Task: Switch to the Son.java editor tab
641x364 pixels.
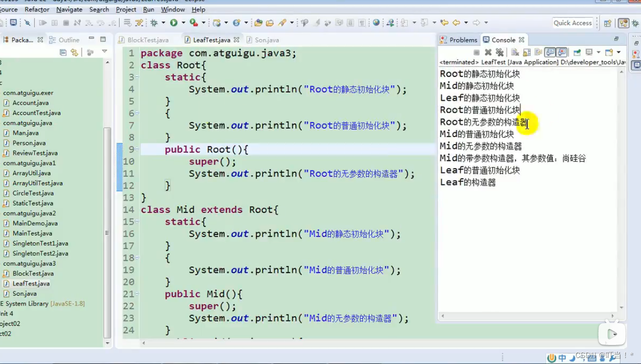Action: 262,40
